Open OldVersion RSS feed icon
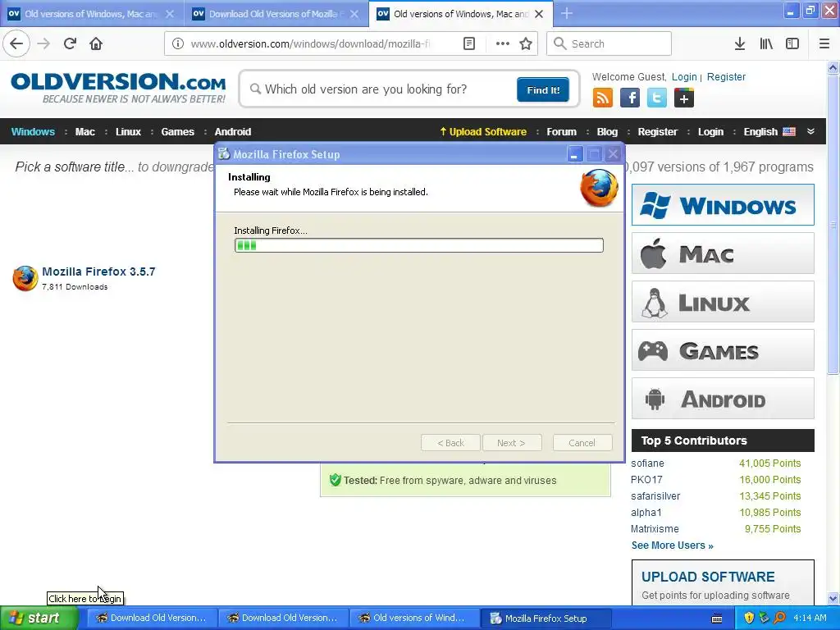 pos(603,98)
